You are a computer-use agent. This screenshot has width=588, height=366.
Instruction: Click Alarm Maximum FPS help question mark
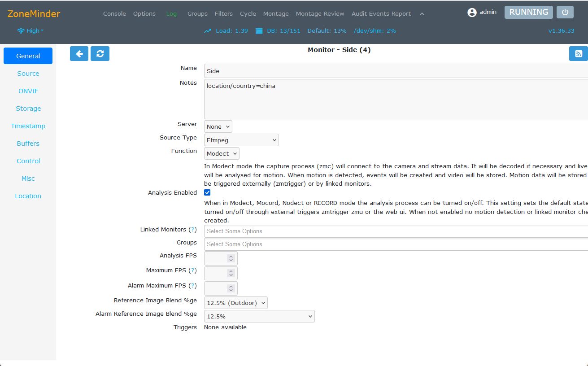coord(192,286)
